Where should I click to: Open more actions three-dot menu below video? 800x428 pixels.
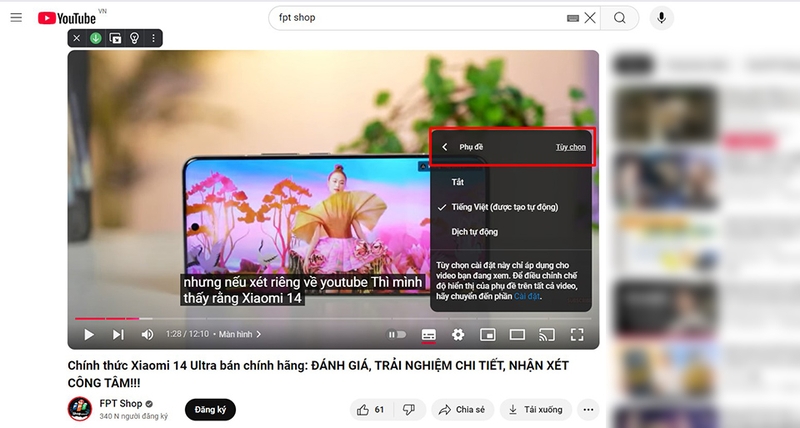[588, 410]
